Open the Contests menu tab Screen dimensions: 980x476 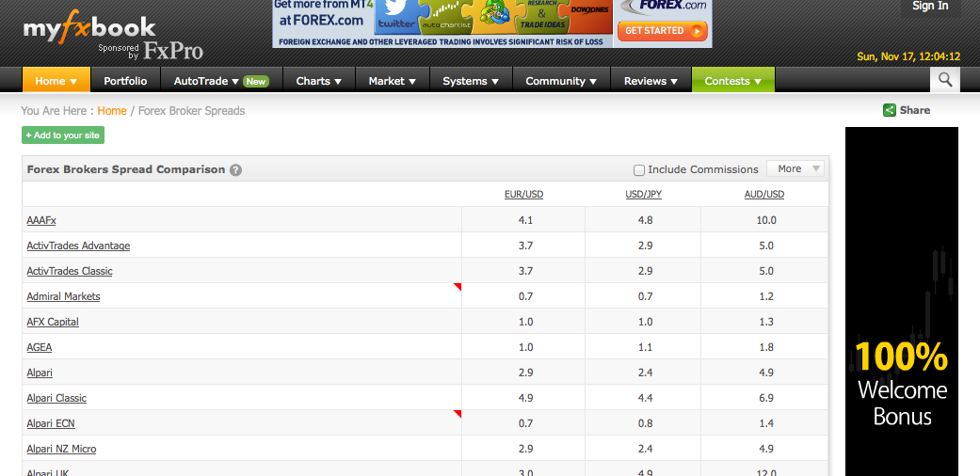732,81
